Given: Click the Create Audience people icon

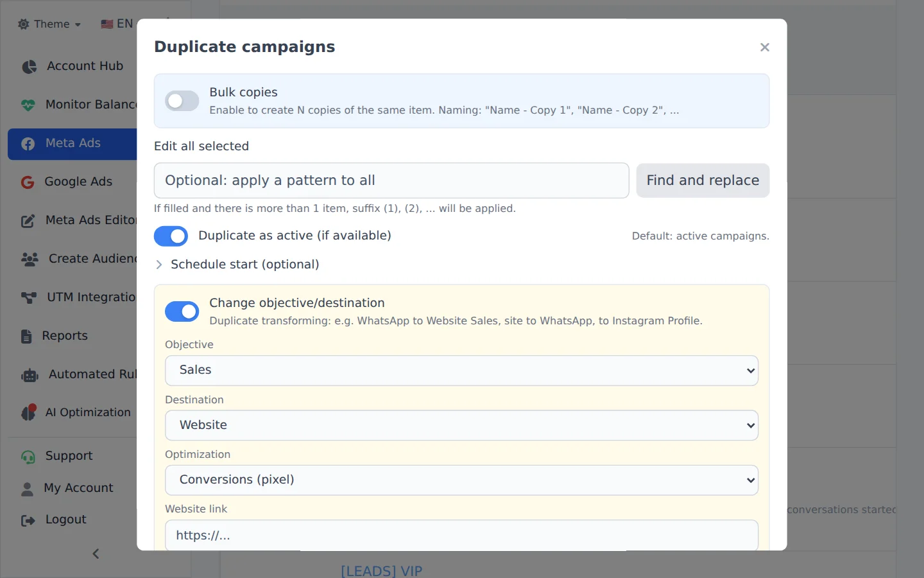Looking at the screenshot, I should [x=30, y=259].
